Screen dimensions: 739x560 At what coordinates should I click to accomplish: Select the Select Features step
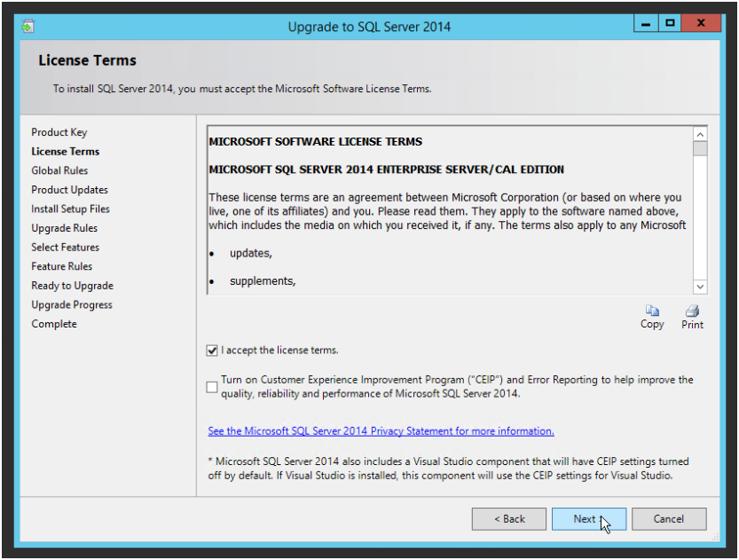[x=66, y=248]
